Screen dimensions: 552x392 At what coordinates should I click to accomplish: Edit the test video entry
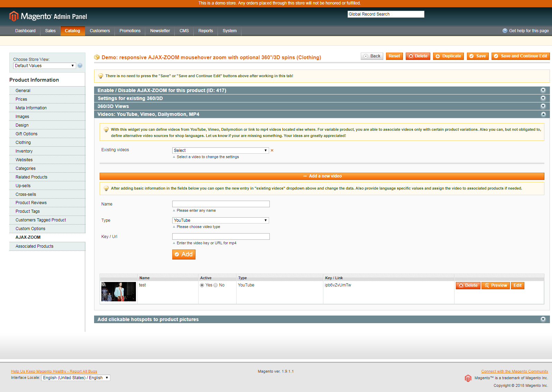pyautogui.click(x=517, y=285)
